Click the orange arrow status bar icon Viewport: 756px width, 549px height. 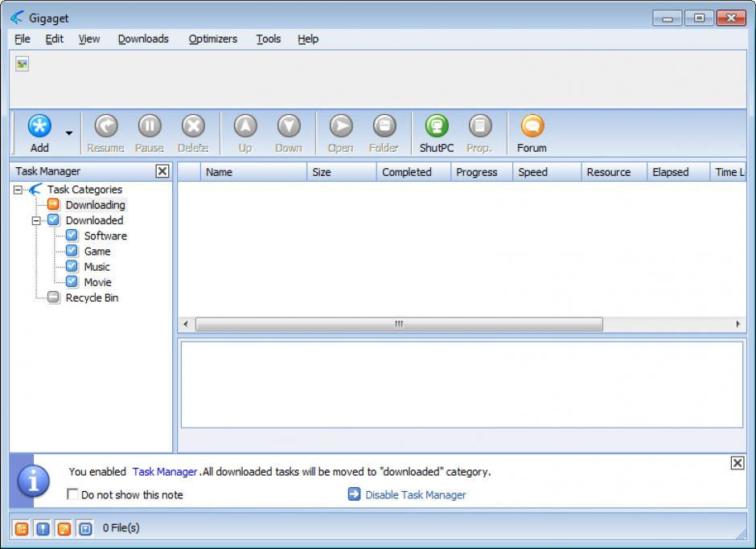64,529
